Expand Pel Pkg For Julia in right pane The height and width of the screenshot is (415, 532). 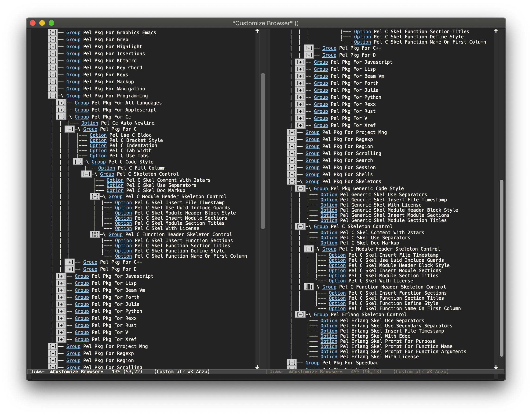tap(300, 90)
